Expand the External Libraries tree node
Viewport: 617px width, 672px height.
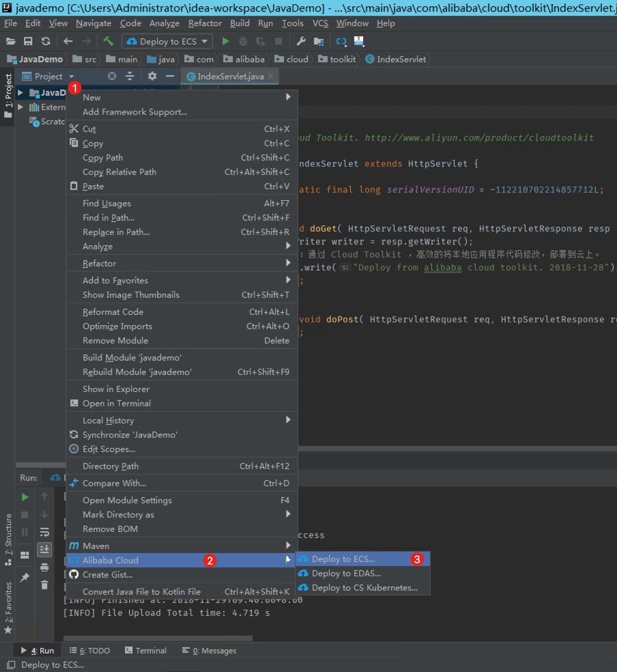pos(20,107)
